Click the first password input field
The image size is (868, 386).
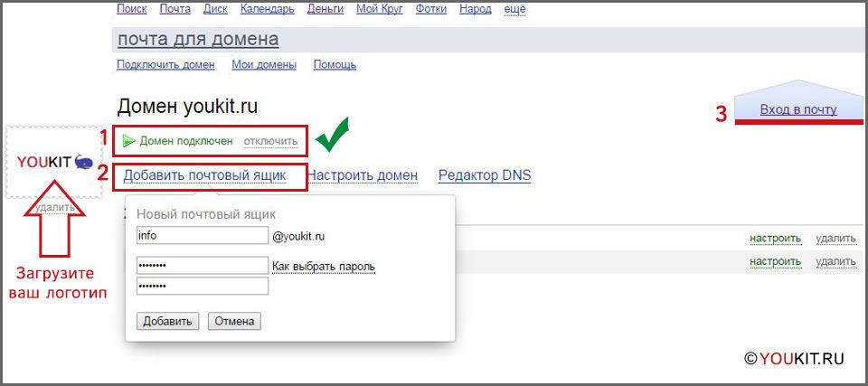[202, 266]
